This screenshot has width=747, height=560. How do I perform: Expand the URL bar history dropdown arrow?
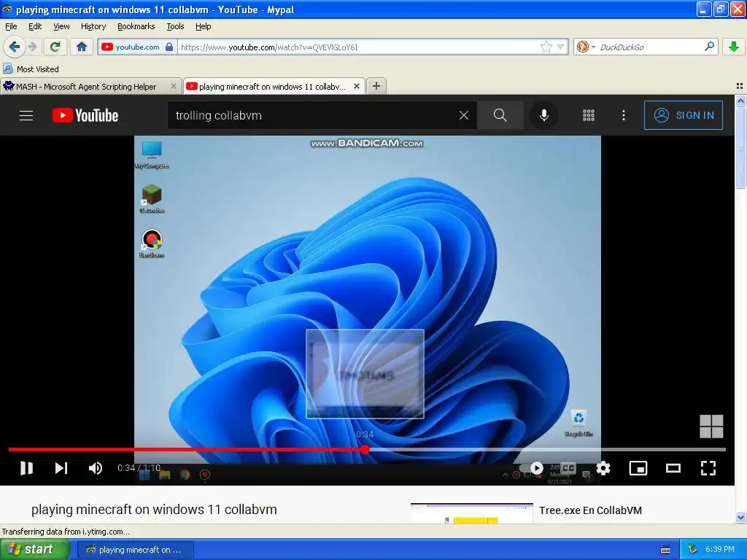click(x=561, y=47)
